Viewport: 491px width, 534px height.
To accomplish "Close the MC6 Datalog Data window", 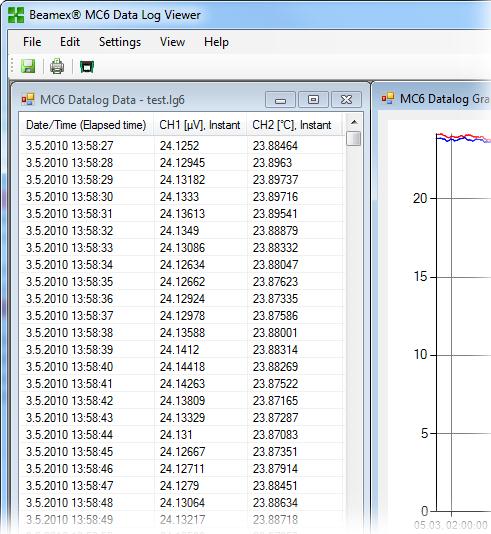I will [346, 99].
